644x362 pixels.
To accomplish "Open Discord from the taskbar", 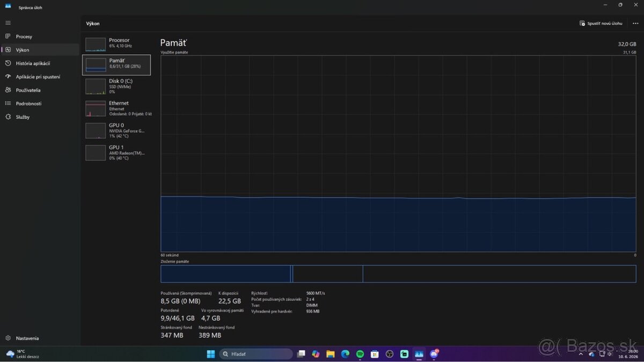I will point(434,354).
